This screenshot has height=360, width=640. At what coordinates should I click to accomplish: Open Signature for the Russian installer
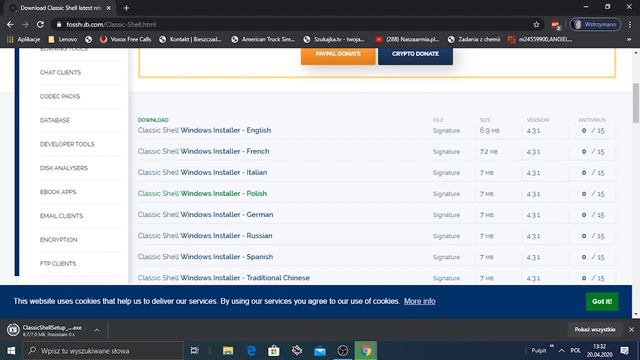pos(446,236)
